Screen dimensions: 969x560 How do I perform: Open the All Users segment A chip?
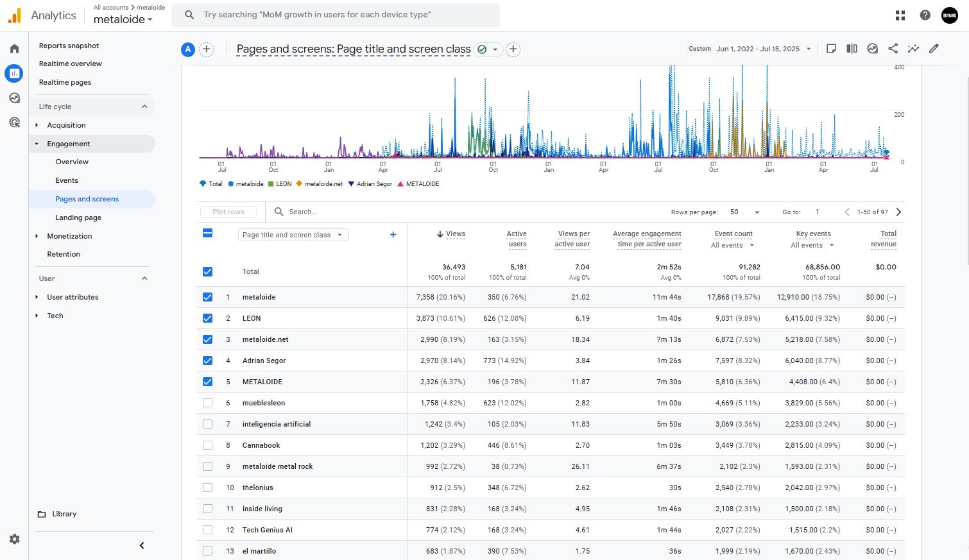(x=187, y=49)
